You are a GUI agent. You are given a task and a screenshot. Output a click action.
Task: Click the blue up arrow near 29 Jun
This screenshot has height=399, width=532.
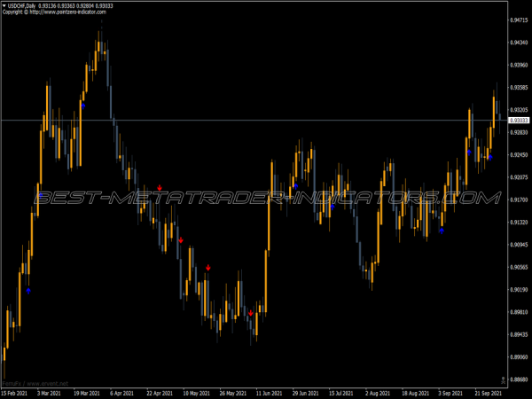tap(295, 184)
